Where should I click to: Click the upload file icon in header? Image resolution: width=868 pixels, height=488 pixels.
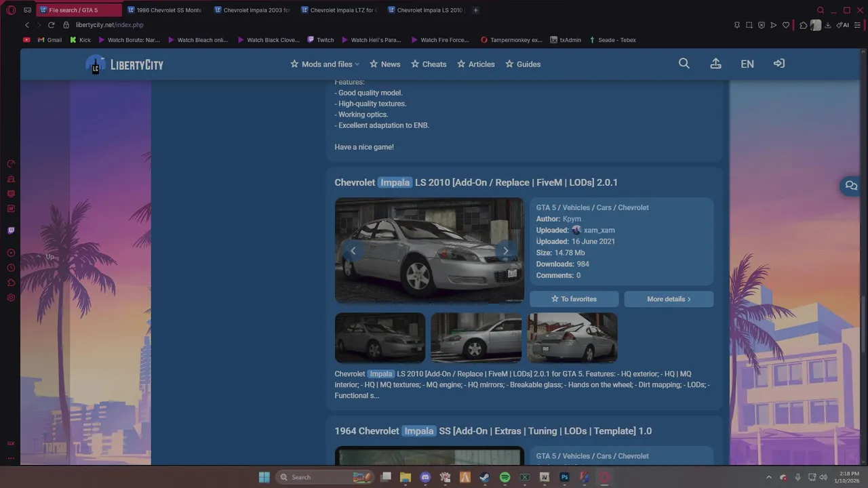coord(715,64)
